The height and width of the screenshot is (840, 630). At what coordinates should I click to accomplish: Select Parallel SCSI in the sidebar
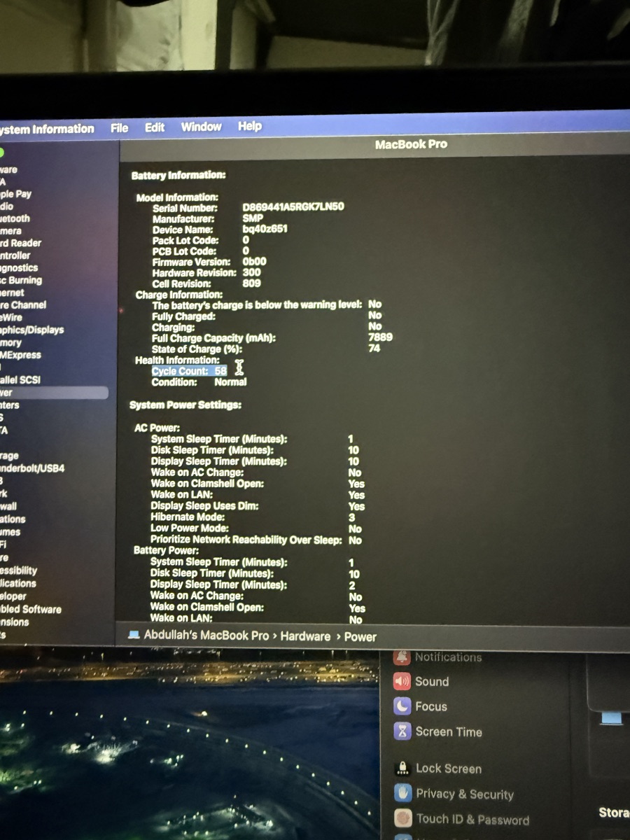tap(20, 379)
